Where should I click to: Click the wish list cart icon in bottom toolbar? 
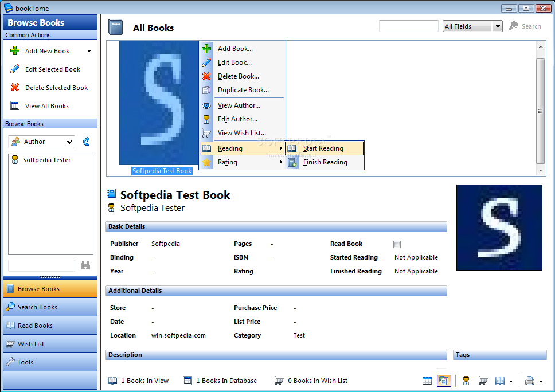[x=483, y=381]
